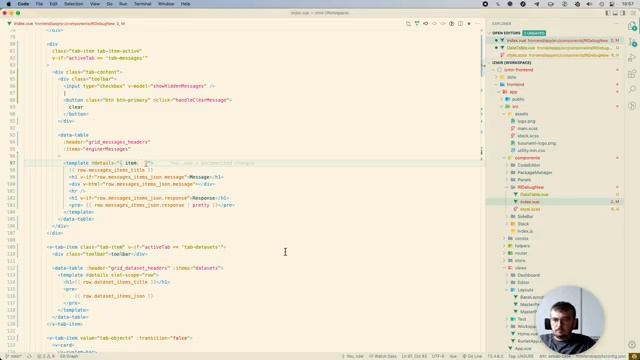Image resolution: width=640 pixels, height=360 pixels.
Task: Open the Run and Debug view icon
Action: 632,58
